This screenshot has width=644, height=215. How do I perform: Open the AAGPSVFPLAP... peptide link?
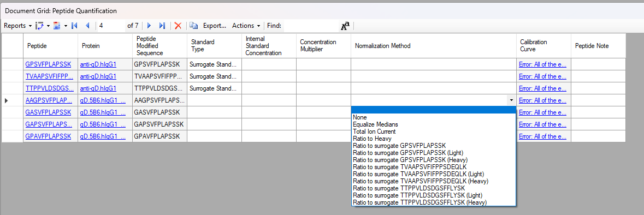(x=49, y=100)
